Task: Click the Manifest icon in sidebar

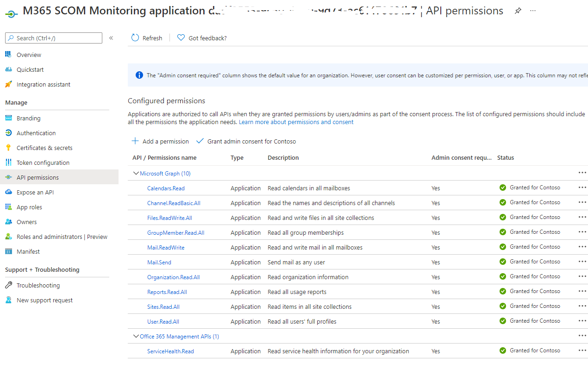Action: pyautogui.click(x=8, y=251)
